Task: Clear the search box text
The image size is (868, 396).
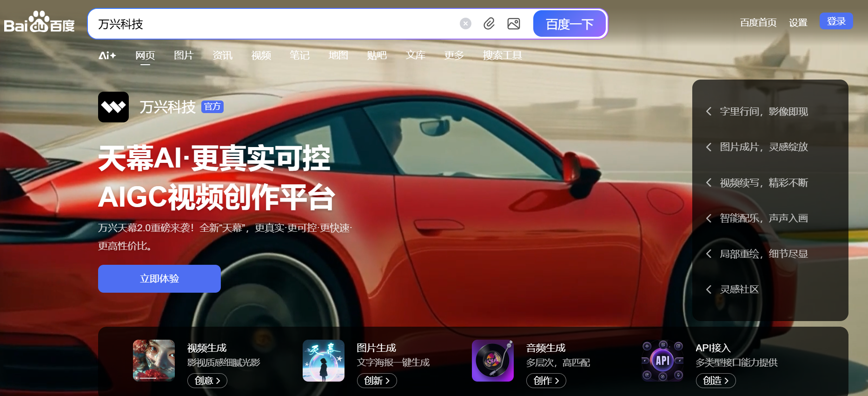Action: pos(465,24)
